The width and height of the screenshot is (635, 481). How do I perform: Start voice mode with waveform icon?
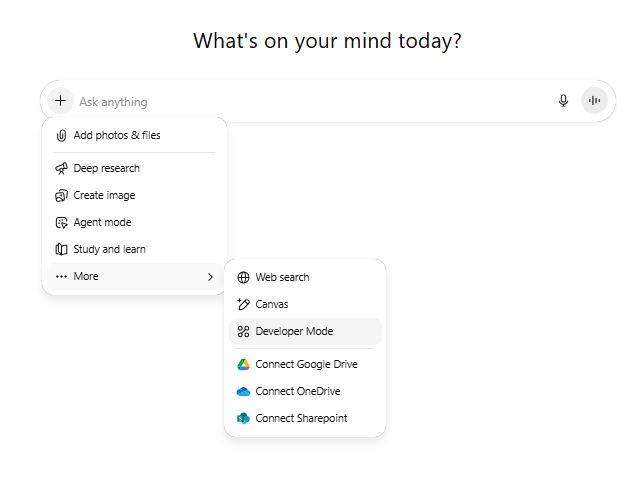594,101
